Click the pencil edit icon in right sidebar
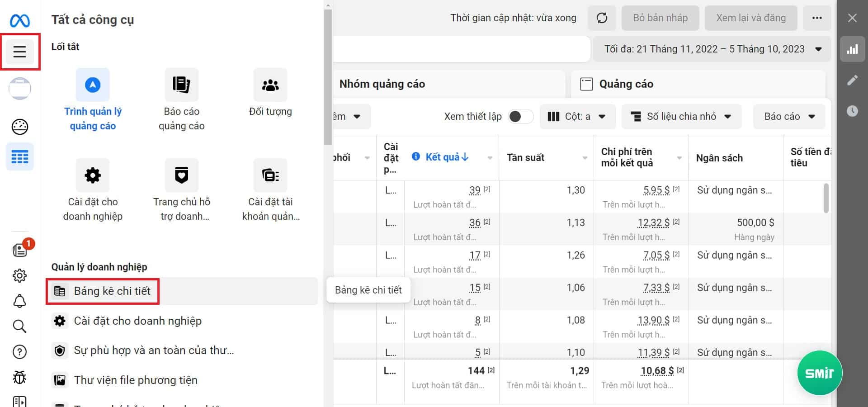This screenshot has width=868, height=407. 852,80
